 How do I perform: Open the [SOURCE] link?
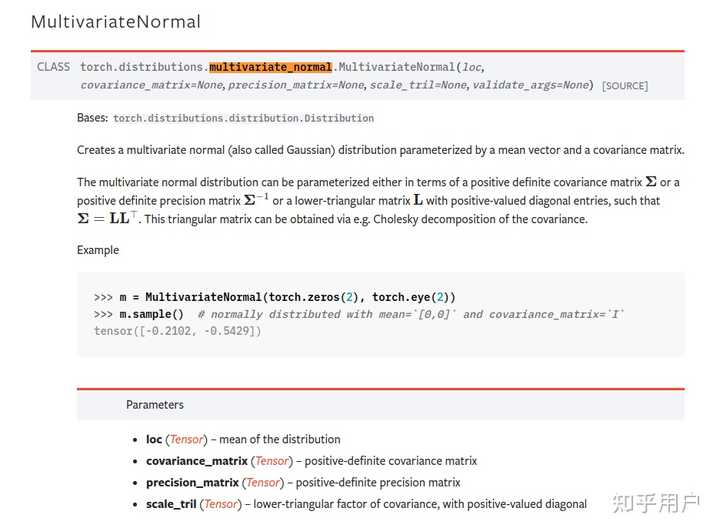(x=625, y=86)
